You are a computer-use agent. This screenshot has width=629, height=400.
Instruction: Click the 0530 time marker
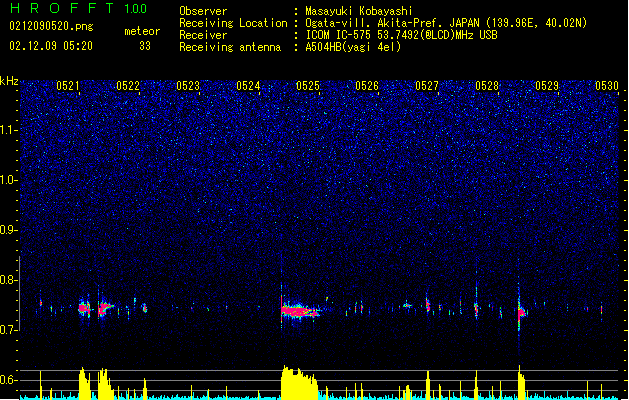[x=607, y=85]
